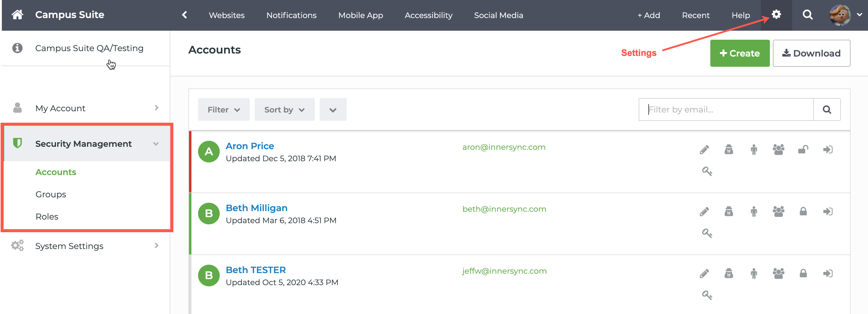The image size is (868, 314).
Task: Lock Aron Price's unlocked account
Action: click(803, 150)
